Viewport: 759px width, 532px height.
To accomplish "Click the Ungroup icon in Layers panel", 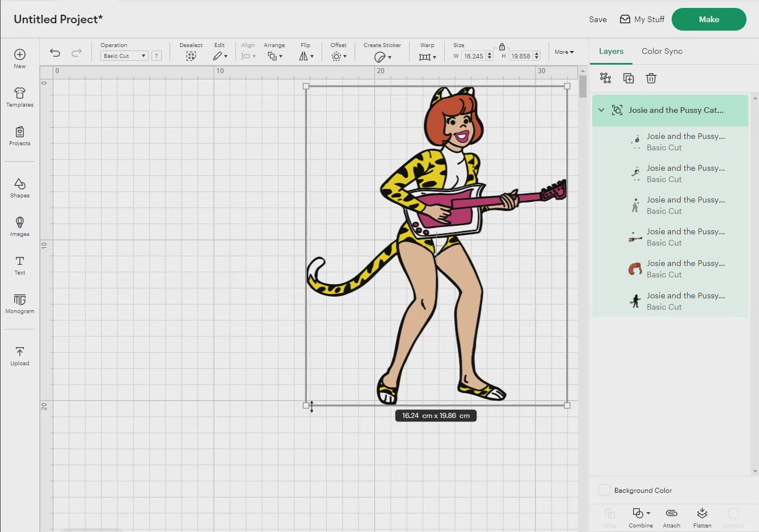I will (606, 78).
